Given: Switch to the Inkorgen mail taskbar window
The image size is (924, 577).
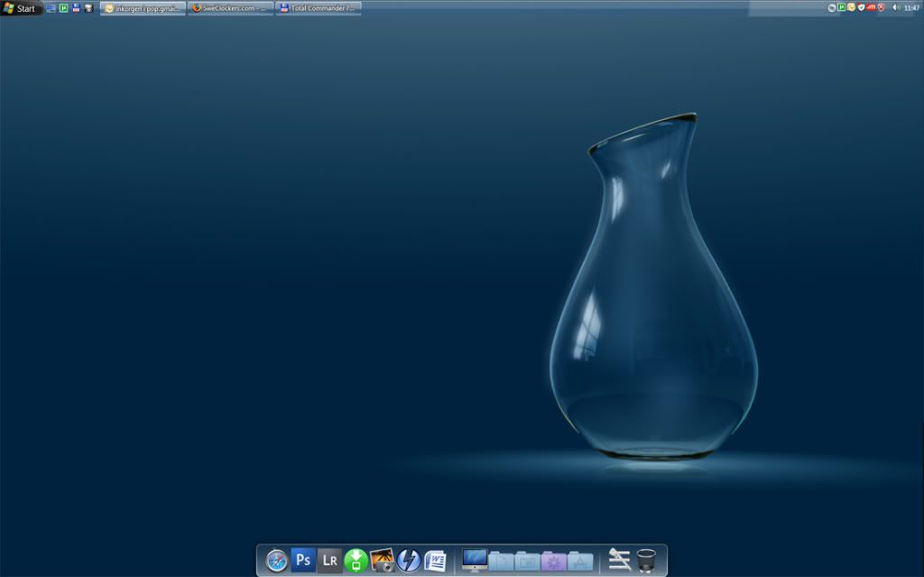Looking at the screenshot, I should (143, 8).
